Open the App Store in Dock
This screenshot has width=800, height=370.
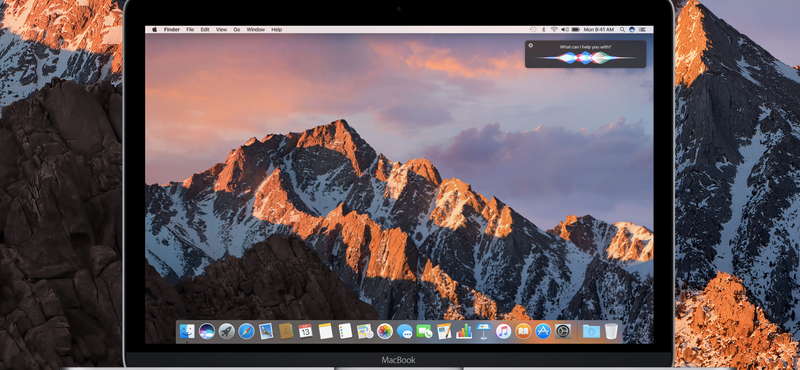coord(543,331)
